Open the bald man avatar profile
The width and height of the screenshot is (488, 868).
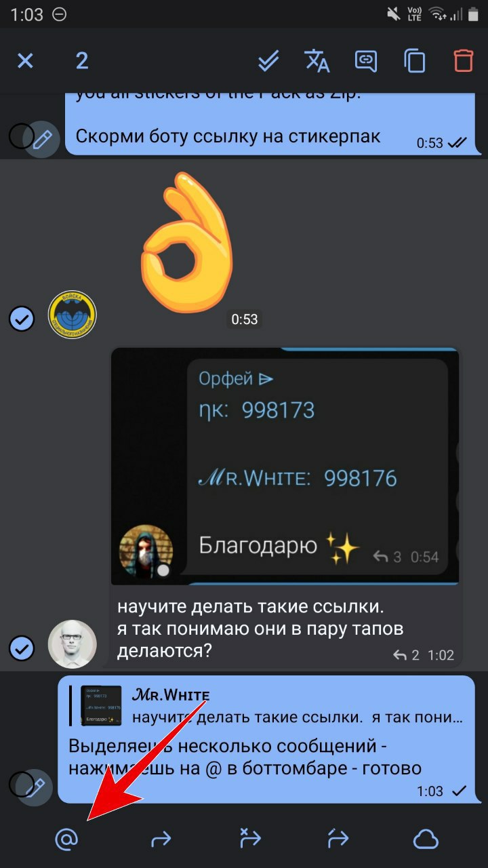73,644
